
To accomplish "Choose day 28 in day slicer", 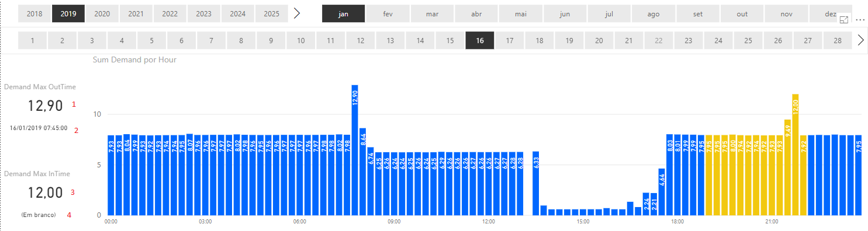I will click(837, 40).
